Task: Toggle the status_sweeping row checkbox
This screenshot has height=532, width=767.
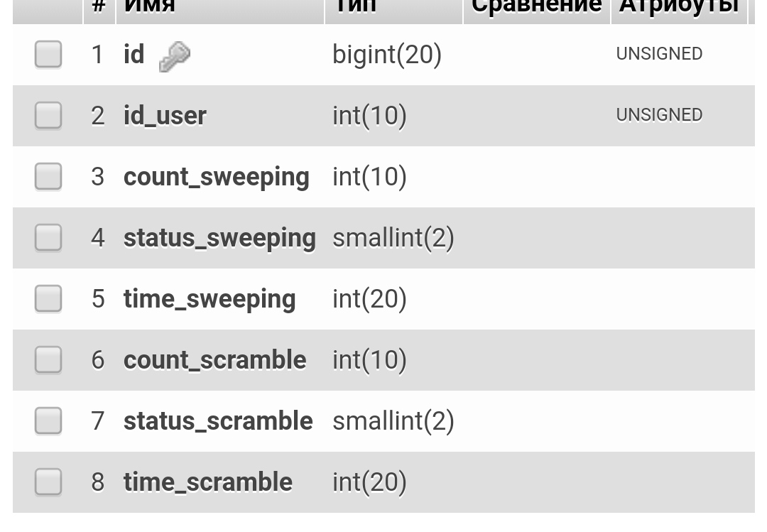Action: (x=48, y=238)
